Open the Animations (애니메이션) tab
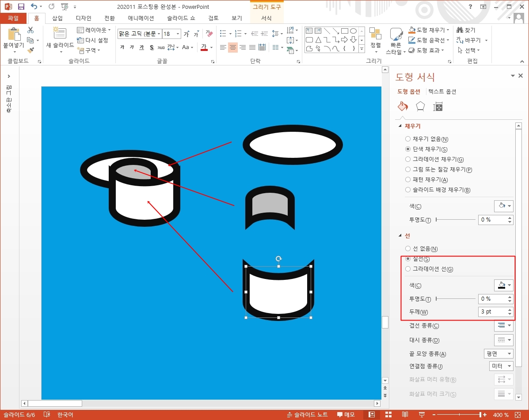Image resolution: width=529 pixels, height=420 pixels. pos(141,18)
